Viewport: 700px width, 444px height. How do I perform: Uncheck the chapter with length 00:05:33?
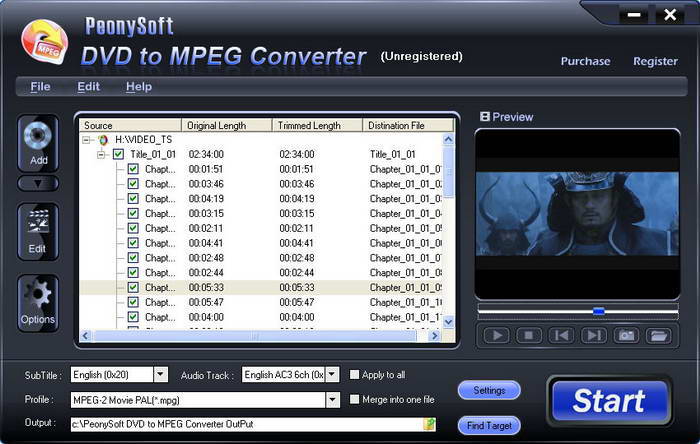[133, 287]
